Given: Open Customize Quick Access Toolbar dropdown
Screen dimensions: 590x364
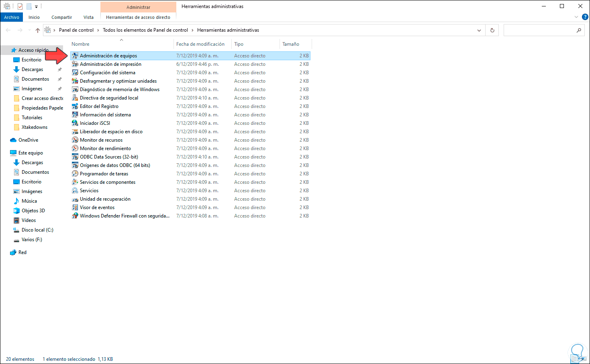Looking at the screenshot, I should [x=36, y=7].
